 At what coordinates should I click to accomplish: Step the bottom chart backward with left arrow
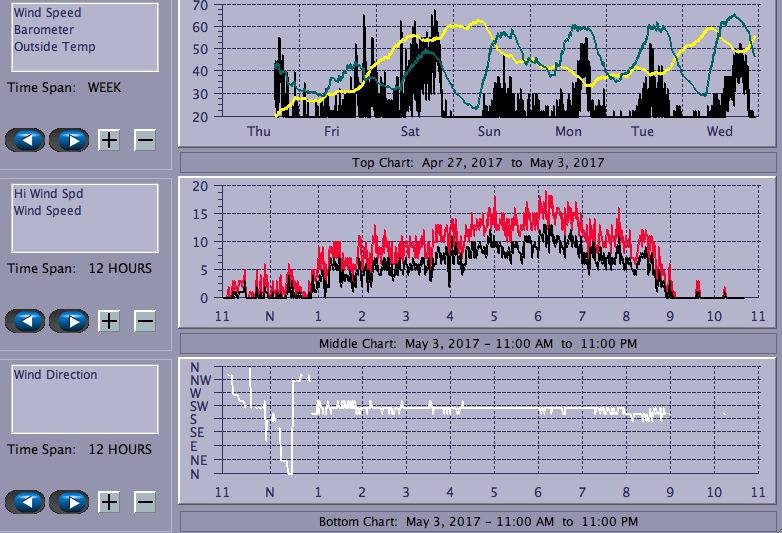click(x=25, y=502)
